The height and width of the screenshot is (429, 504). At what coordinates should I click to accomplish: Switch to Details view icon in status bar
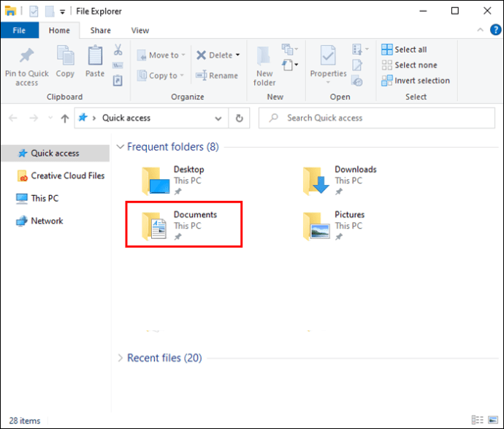tap(477, 419)
